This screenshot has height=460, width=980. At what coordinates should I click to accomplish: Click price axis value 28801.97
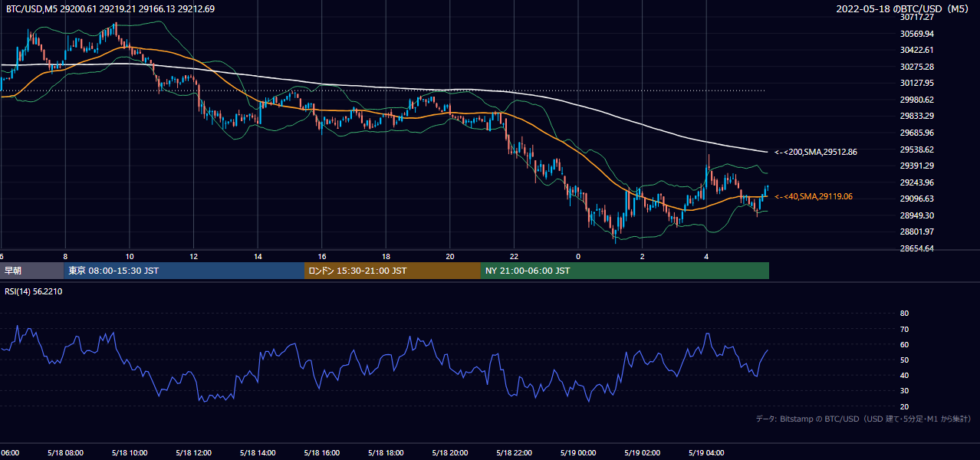917,232
